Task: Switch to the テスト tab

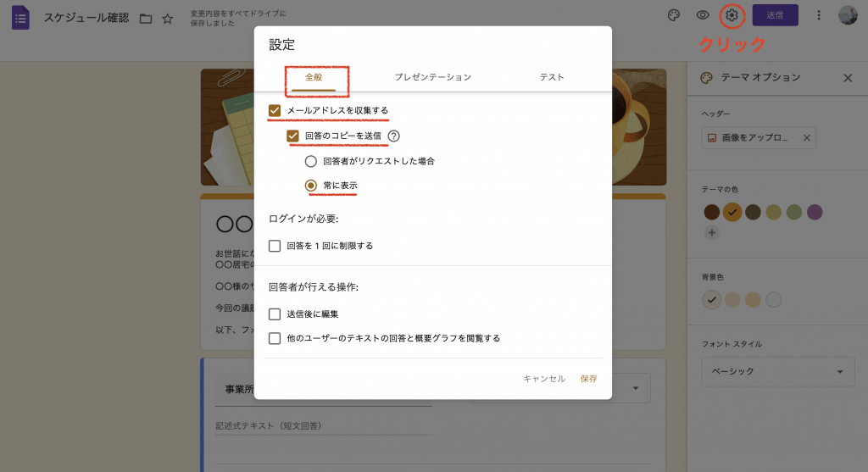Action: coord(552,77)
